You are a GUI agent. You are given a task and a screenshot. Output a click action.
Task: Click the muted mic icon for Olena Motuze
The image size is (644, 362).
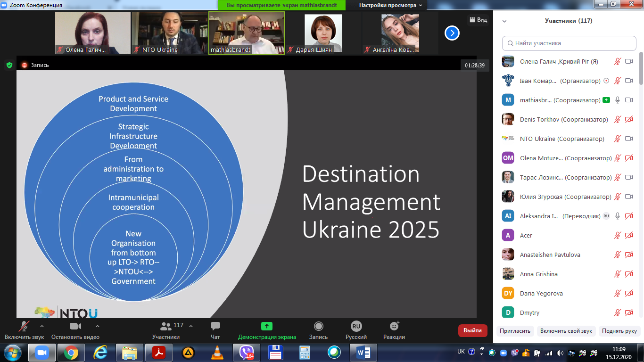(x=618, y=158)
